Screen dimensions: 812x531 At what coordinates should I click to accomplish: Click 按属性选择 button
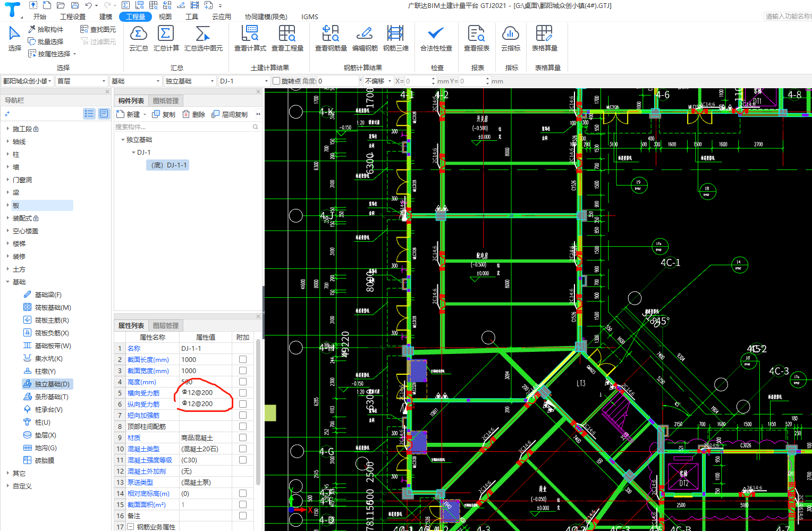52,54
